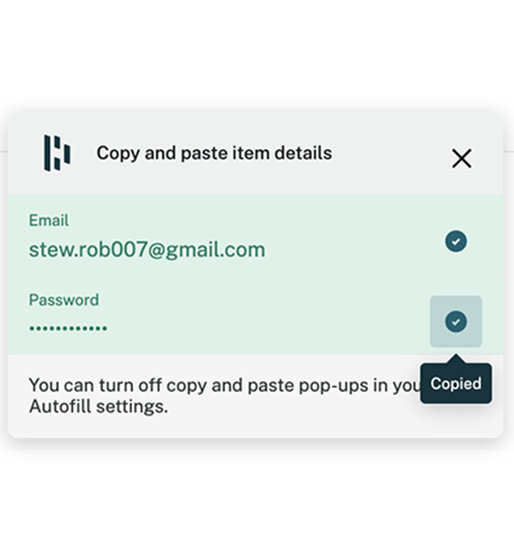514x560 pixels.
Task: Click blank header area beside the title
Action: [x=389, y=154]
